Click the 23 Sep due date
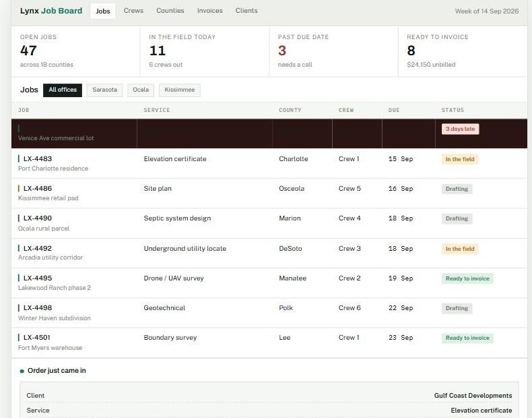 [401, 338]
